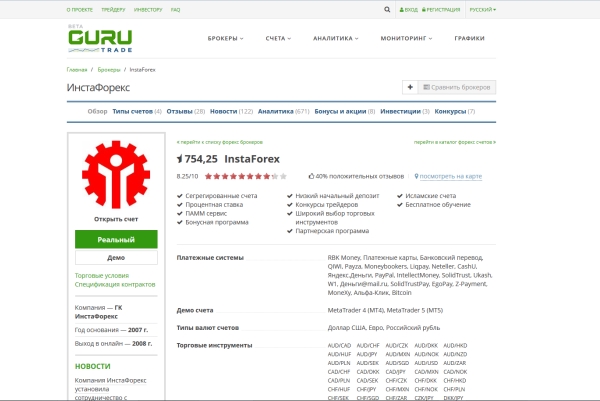This screenshot has width=600, height=401.
Task: Go to Главная breadcrumb
Action: click(x=77, y=70)
